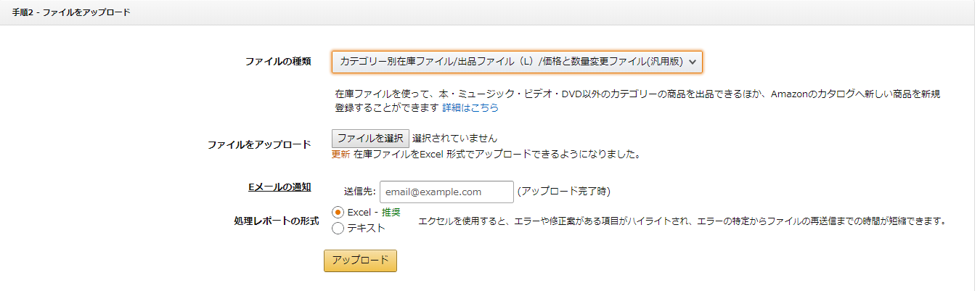This screenshot has width=980, height=291.
Task: Click the エクセルを使用すると explanation text
Action: point(682,221)
